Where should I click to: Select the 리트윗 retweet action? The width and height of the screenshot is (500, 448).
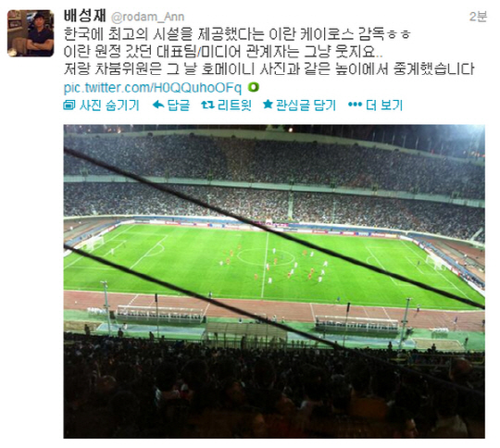click(x=234, y=105)
